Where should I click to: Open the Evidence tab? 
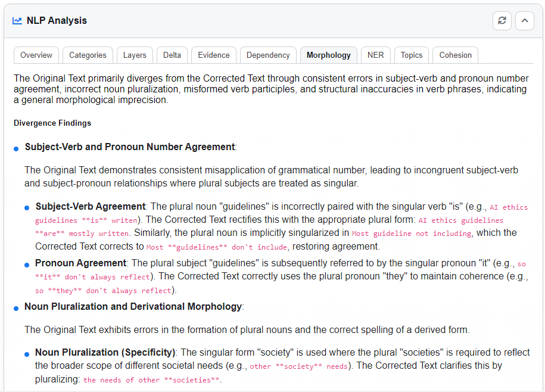coord(214,55)
